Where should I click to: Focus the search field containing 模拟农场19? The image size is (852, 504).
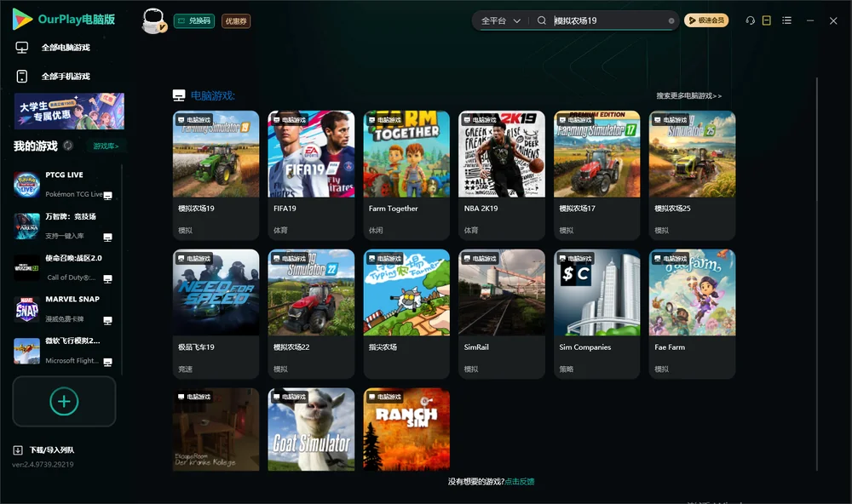point(608,20)
